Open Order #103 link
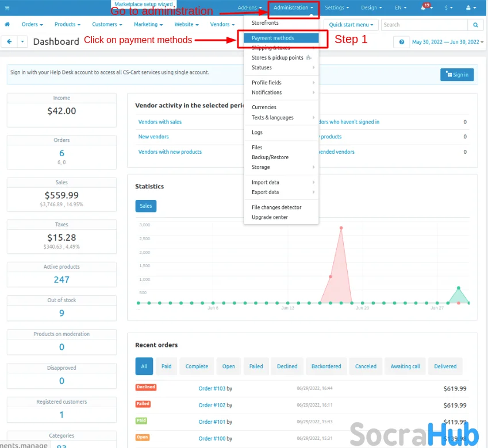The height and width of the screenshot is (448, 488). click(x=212, y=389)
